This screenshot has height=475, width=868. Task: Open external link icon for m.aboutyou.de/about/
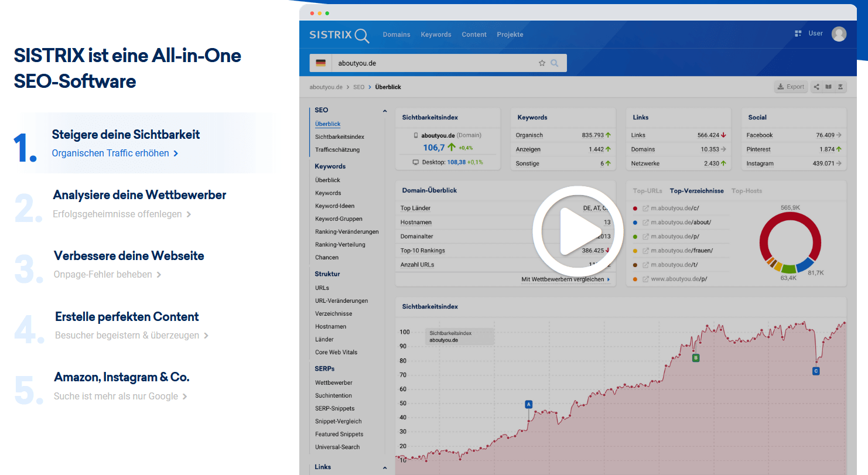coord(646,223)
